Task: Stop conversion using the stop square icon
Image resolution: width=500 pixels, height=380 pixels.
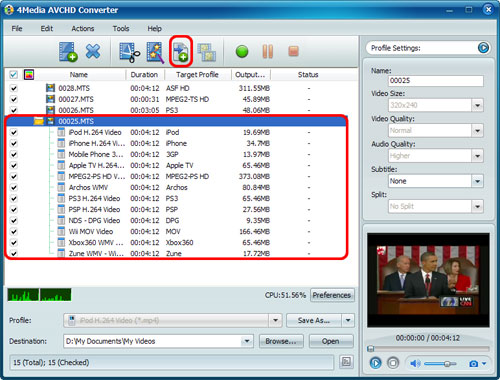Action: [293, 51]
